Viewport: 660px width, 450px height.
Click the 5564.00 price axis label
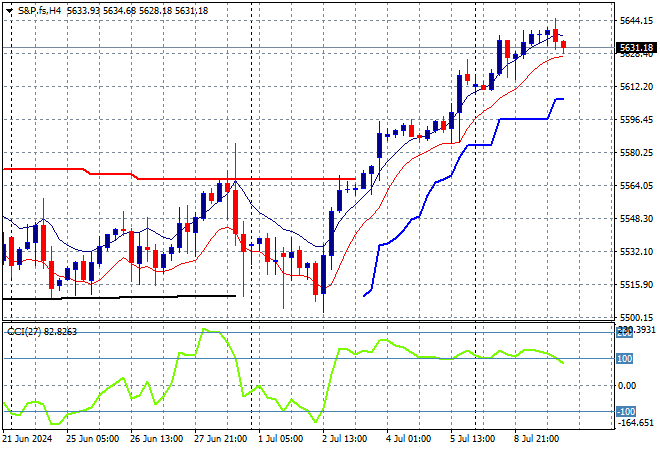pyautogui.click(x=636, y=186)
